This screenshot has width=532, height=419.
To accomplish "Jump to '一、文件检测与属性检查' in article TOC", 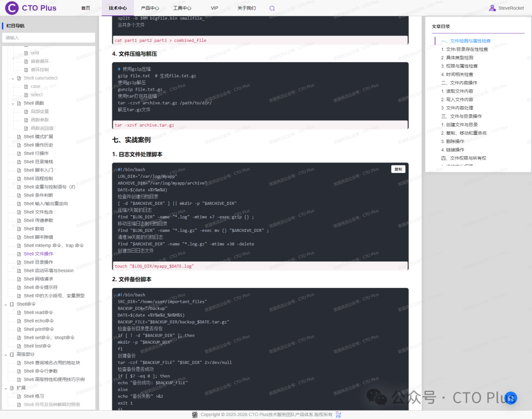I will point(466,41).
